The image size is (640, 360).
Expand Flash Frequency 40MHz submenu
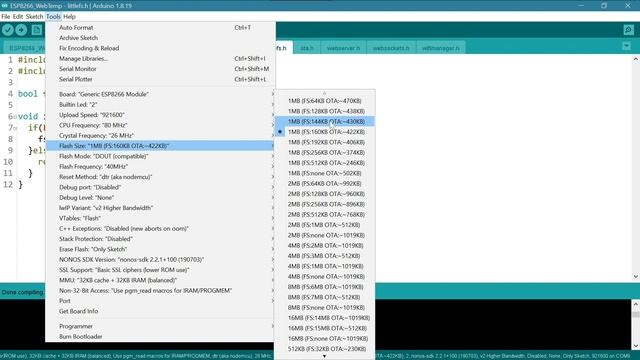click(x=160, y=167)
